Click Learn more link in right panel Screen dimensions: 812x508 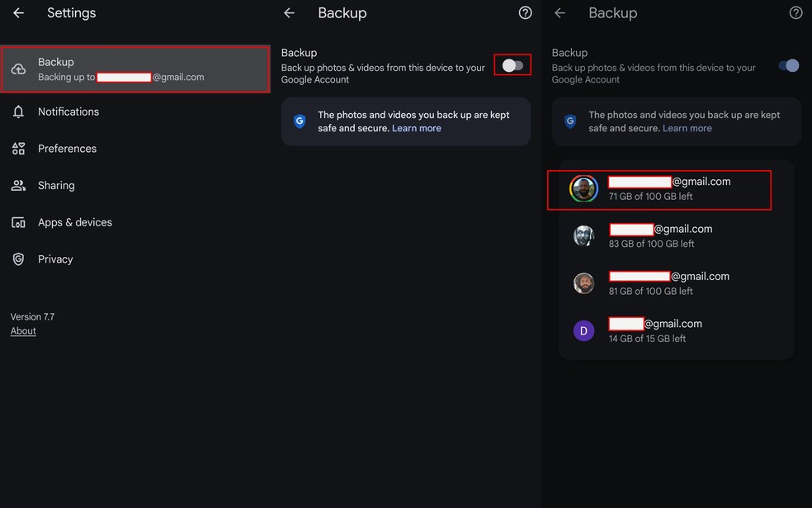(x=687, y=129)
